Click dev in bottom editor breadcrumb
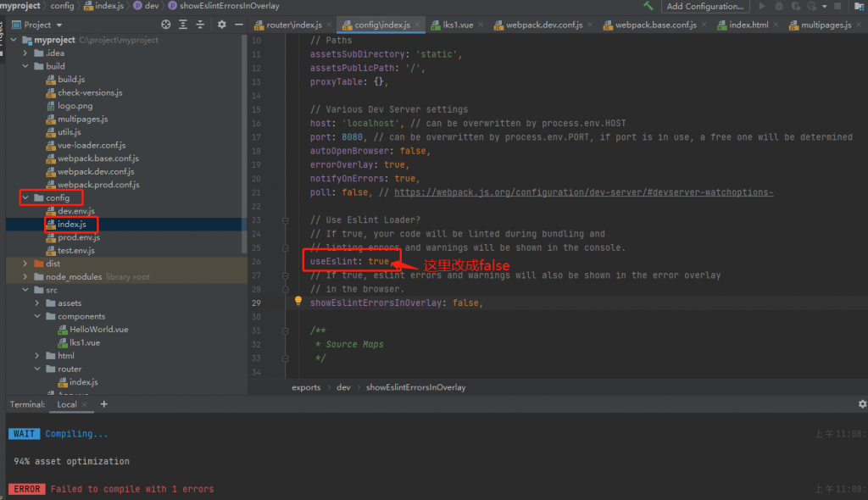 [x=343, y=387]
